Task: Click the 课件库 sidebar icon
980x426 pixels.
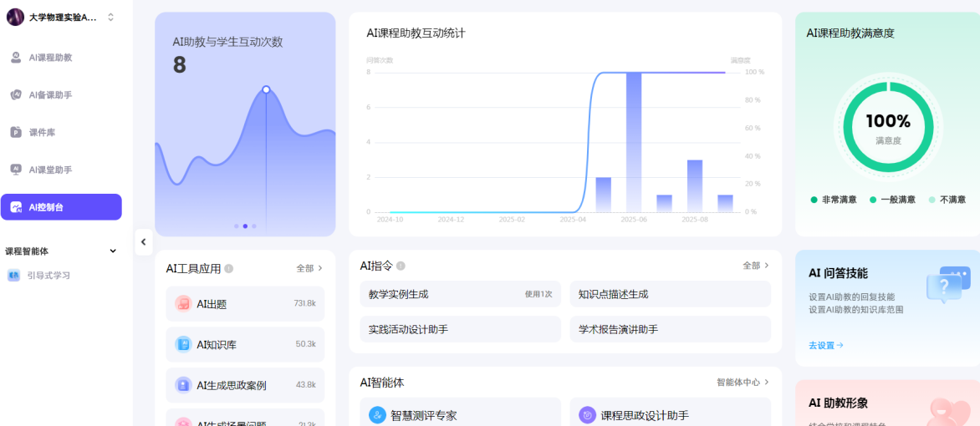Action: [16, 132]
